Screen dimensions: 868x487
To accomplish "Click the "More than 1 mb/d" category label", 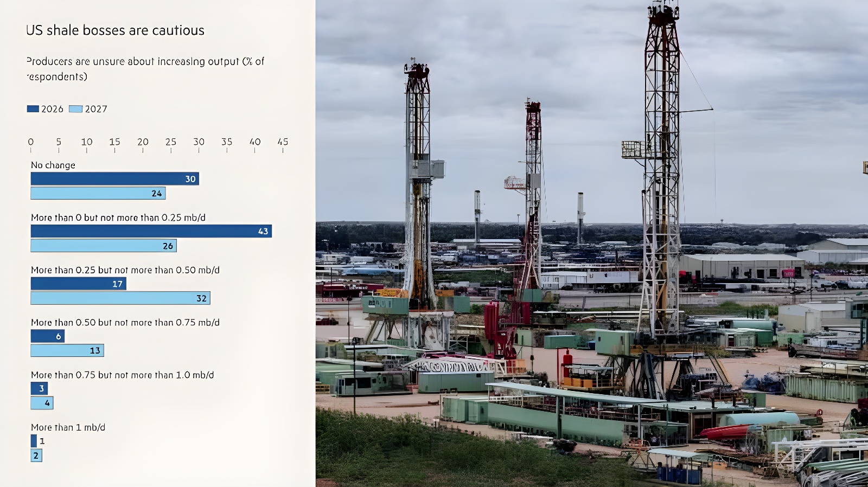I will click(68, 427).
